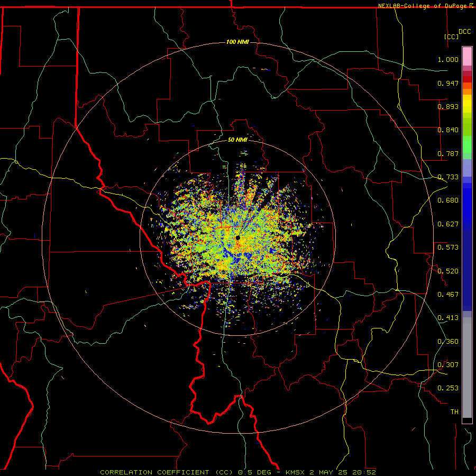Screen dimensions: 476x476
Task: Click the CORRELATION COEFFICIENT (CC) product title
Action: click(167, 472)
